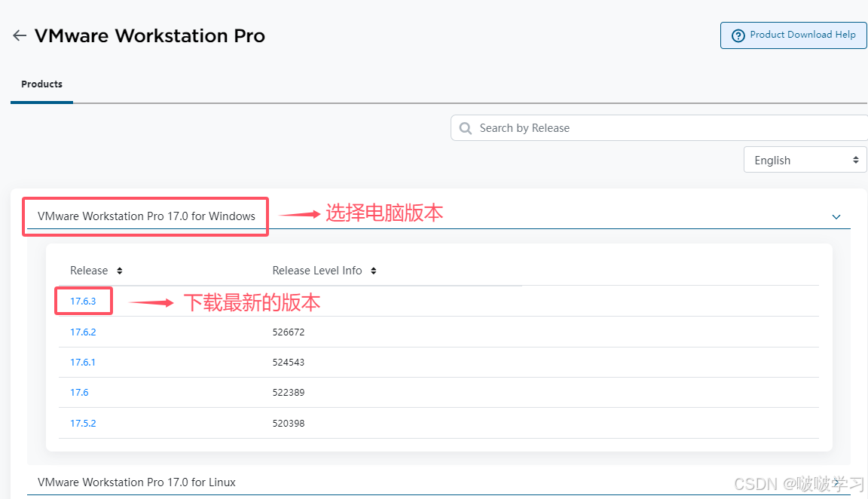Open the English language dropdown
The height and width of the screenshot is (499, 868).
point(805,160)
